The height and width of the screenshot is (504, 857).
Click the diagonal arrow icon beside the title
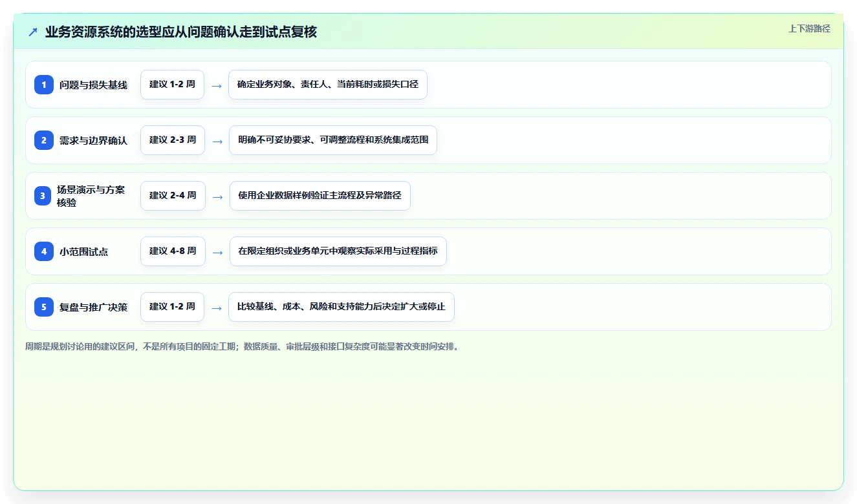click(x=33, y=32)
